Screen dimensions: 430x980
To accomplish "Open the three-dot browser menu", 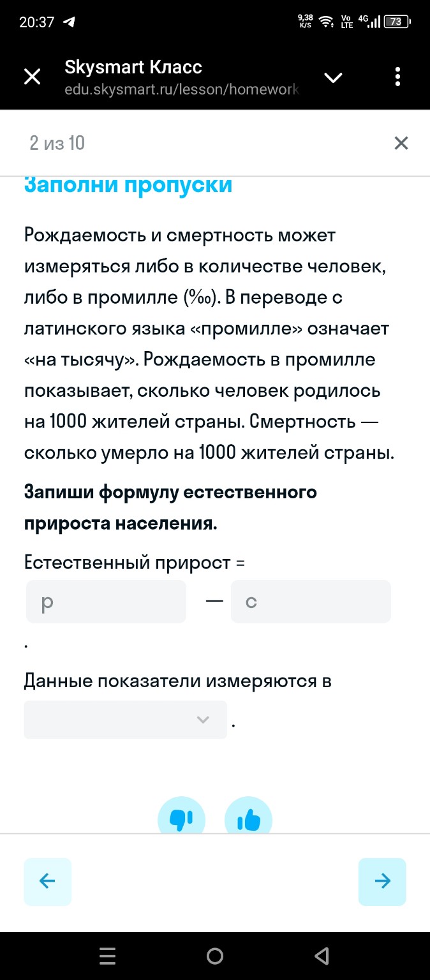I will point(397,77).
